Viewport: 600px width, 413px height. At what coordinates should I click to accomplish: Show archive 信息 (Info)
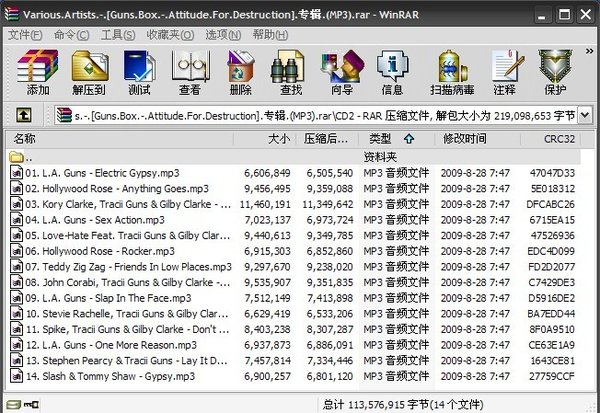pos(392,72)
